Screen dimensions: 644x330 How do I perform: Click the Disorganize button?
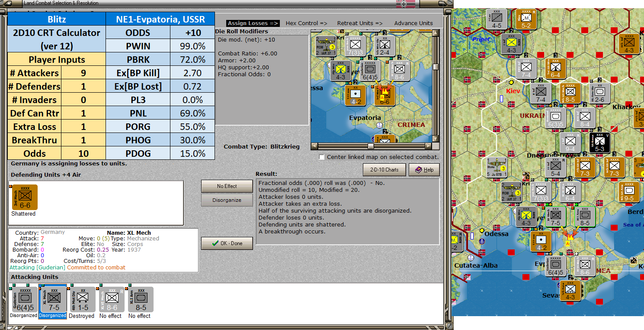pyautogui.click(x=227, y=201)
